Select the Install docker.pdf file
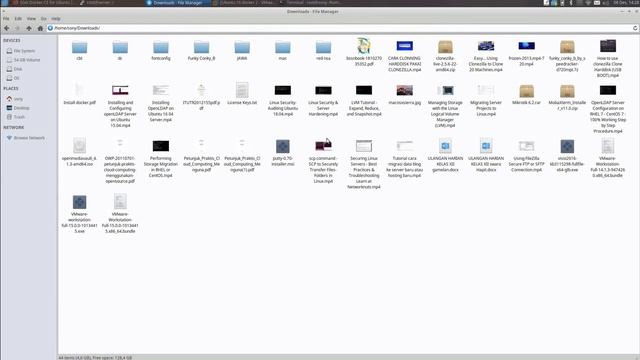 click(x=80, y=94)
